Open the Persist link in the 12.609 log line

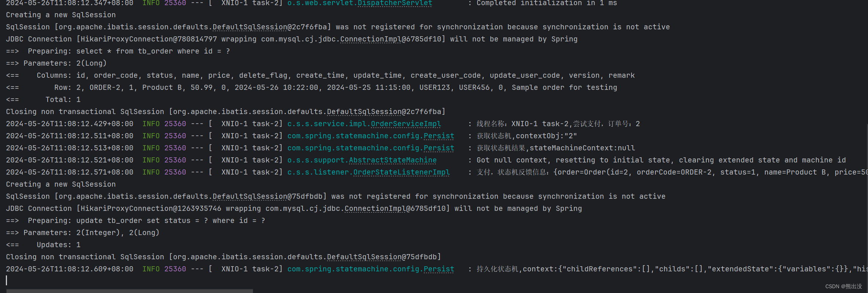[439, 269]
